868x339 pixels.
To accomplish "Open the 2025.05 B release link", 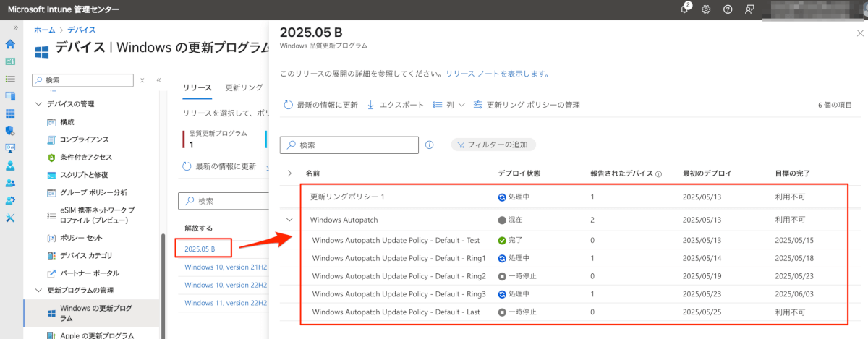I will (x=201, y=249).
